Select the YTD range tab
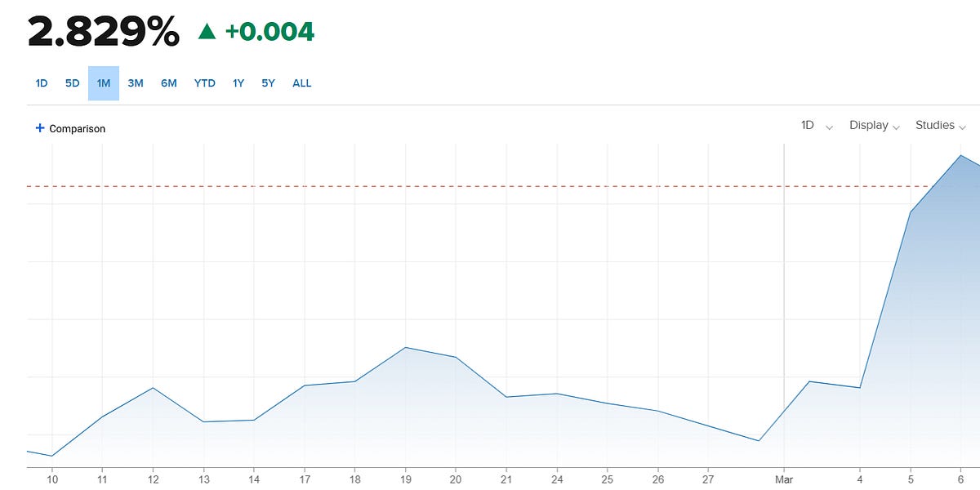The width and height of the screenshot is (980, 490). [x=205, y=83]
